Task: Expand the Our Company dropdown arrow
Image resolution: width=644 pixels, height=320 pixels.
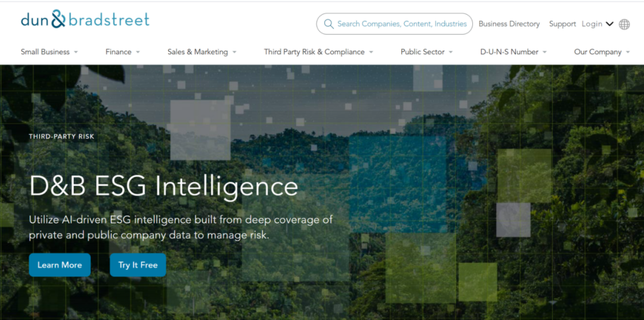Action: pyautogui.click(x=627, y=52)
